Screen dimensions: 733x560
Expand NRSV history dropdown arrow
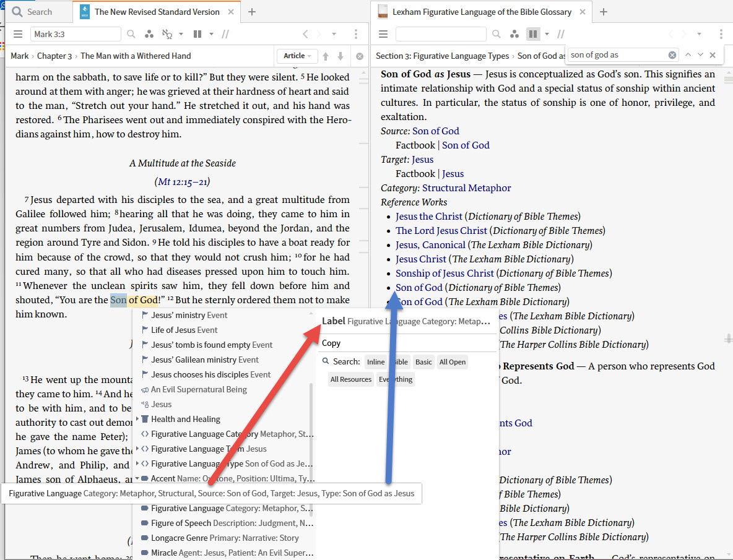point(334,34)
